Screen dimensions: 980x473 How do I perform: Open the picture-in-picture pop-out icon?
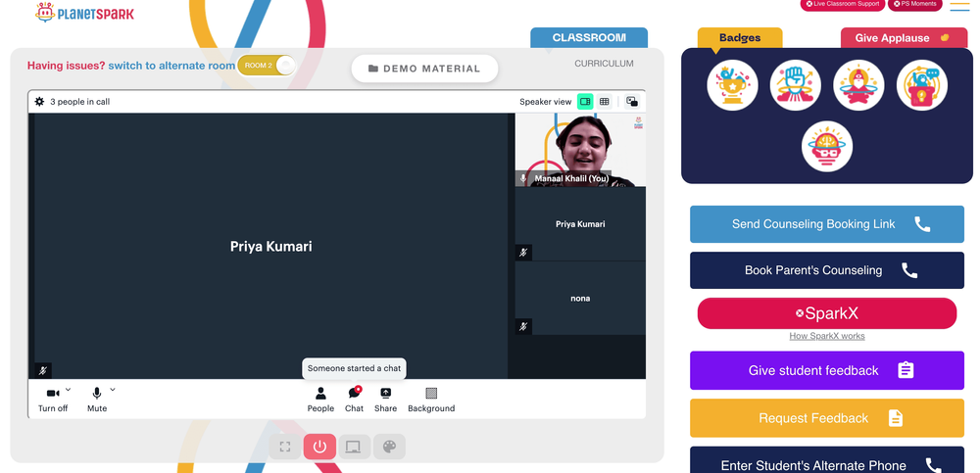click(632, 101)
